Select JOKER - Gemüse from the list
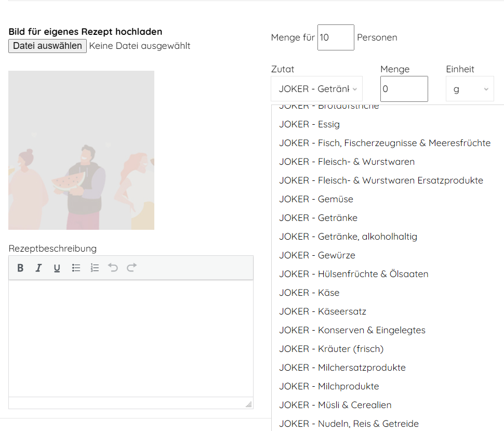 pos(316,199)
